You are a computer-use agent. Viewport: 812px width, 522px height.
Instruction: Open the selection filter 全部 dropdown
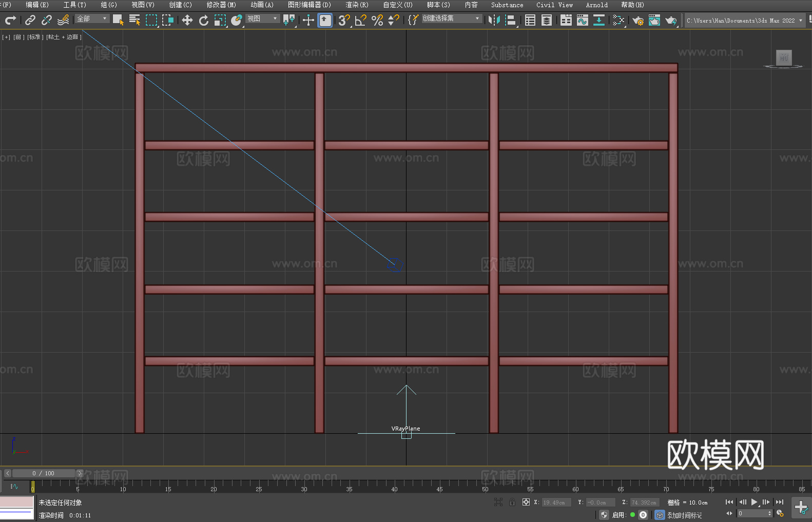tap(92, 18)
